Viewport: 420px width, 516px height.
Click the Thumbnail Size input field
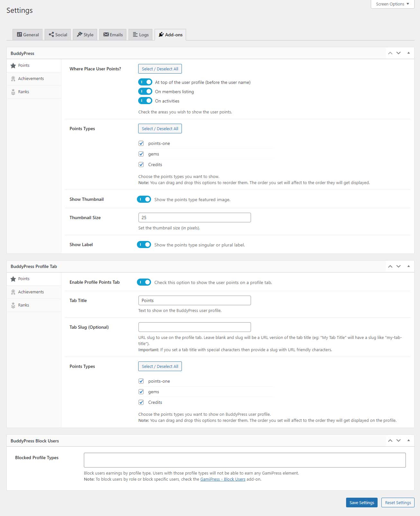coord(194,218)
